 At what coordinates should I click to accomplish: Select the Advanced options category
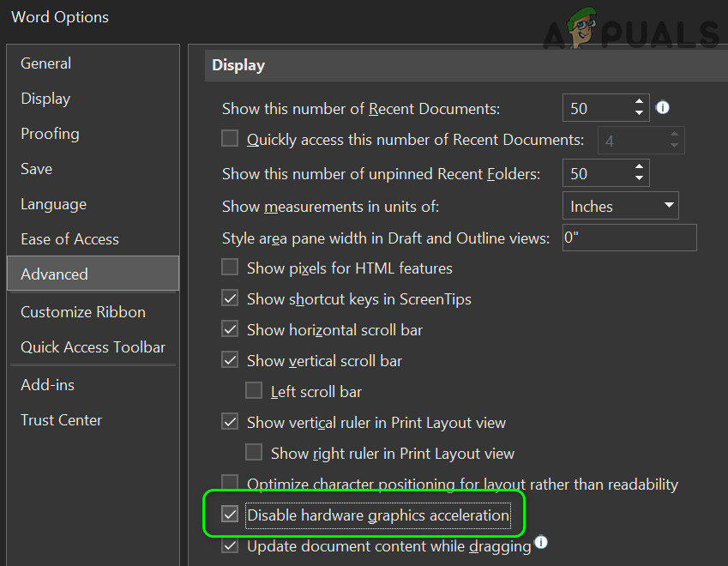tap(93, 274)
